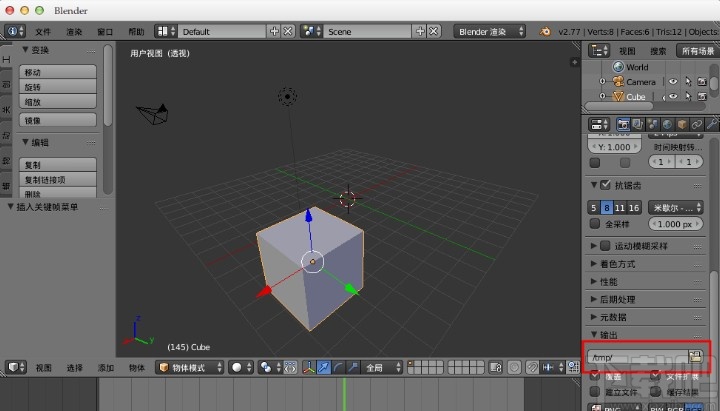Enable the 缓存结果 cache result checkbox
The height and width of the screenshot is (411, 720).
pos(656,391)
